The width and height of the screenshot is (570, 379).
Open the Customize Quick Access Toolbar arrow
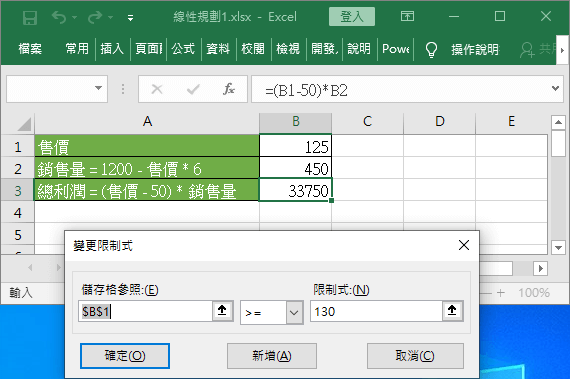[130, 17]
